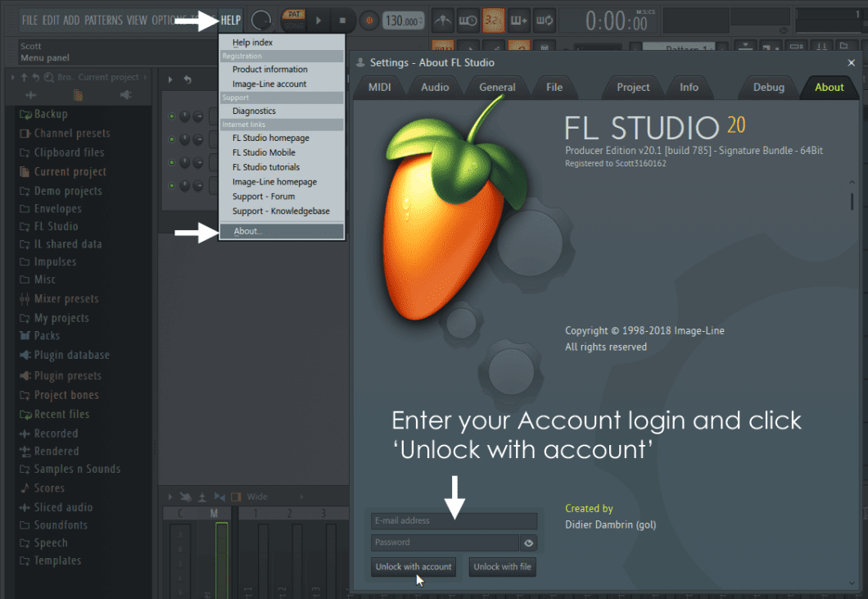868x599 pixels.
Task: Toggle the wait-for-input recording icon
Action: tap(468, 20)
